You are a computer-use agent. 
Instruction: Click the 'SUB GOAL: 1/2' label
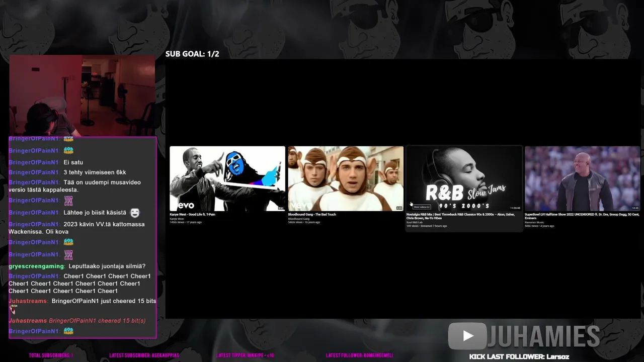[192, 54]
